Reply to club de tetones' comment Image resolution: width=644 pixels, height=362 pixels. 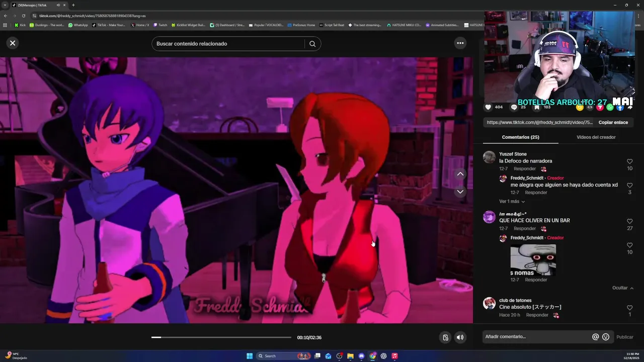(537, 315)
